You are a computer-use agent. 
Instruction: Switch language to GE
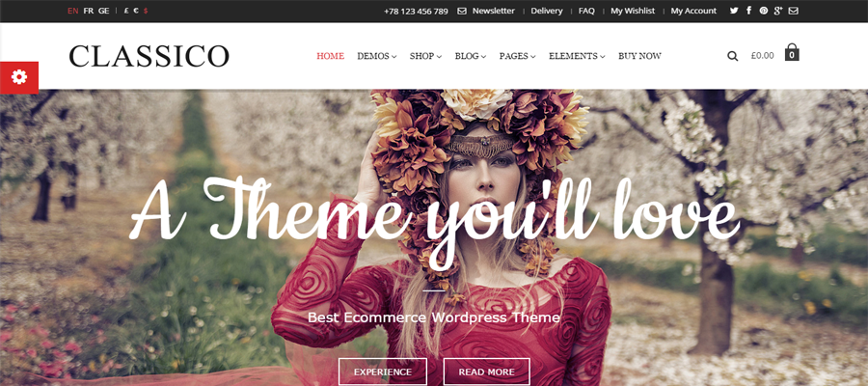click(103, 11)
